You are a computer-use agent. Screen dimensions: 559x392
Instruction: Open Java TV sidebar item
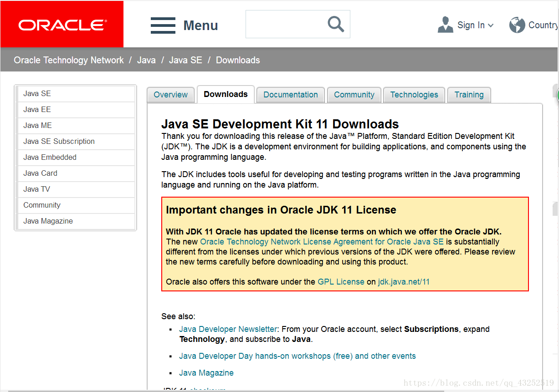(76, 189)
